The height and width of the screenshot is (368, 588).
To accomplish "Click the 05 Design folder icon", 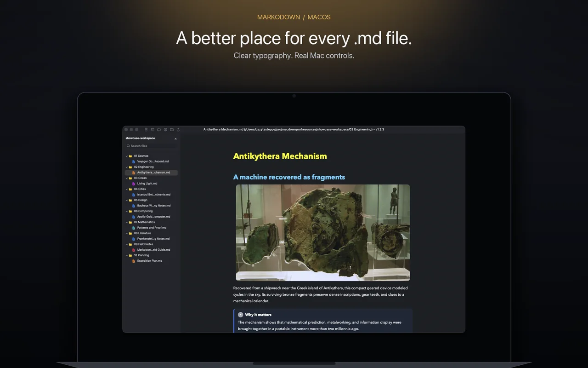I will tap(130, 200).
